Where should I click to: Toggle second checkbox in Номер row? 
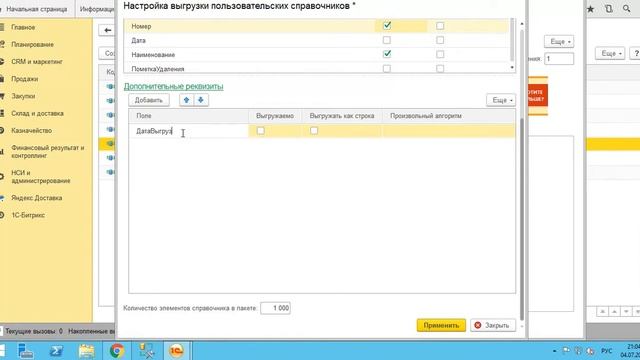coord(440,26)
